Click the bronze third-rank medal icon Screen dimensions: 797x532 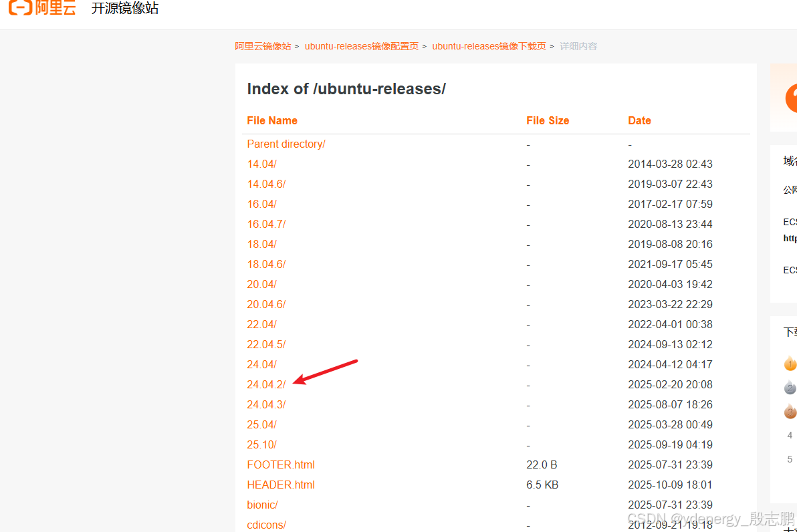tap(790, 412)
